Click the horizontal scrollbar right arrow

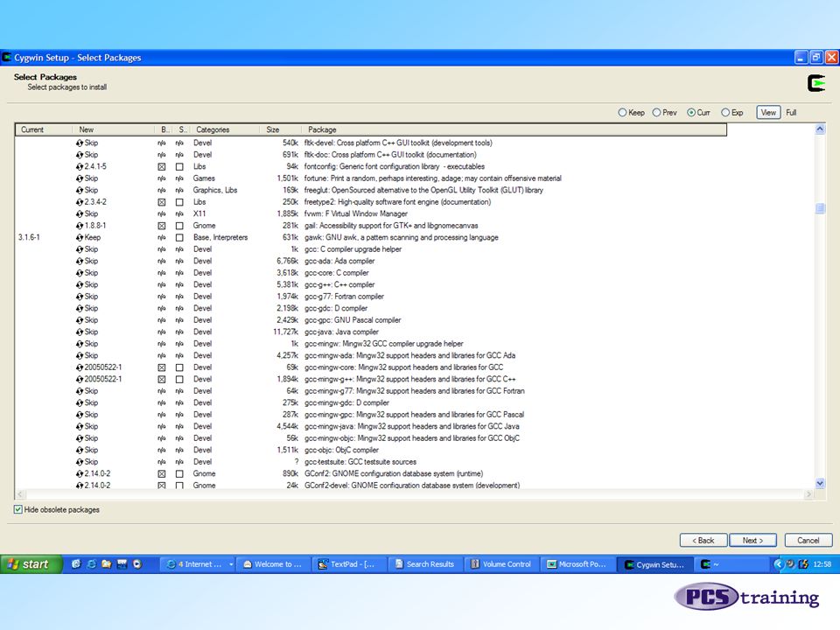point(808,494)
